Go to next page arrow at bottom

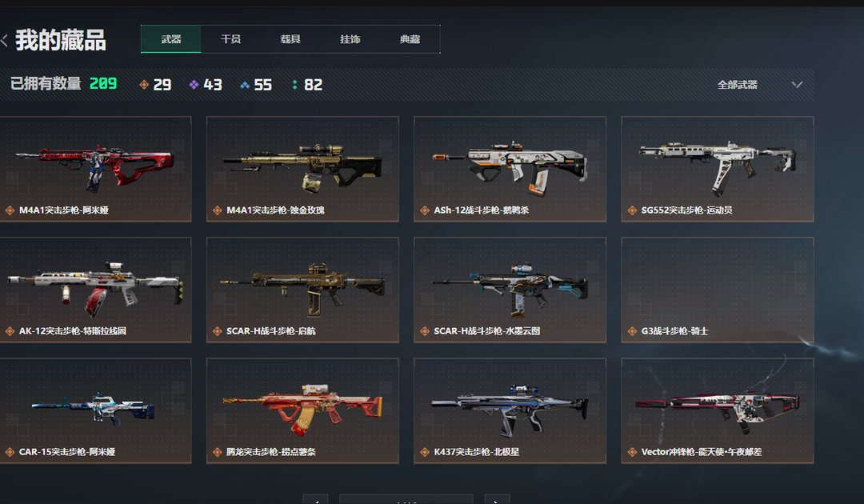pyautogui.click(x=497, y=499)
